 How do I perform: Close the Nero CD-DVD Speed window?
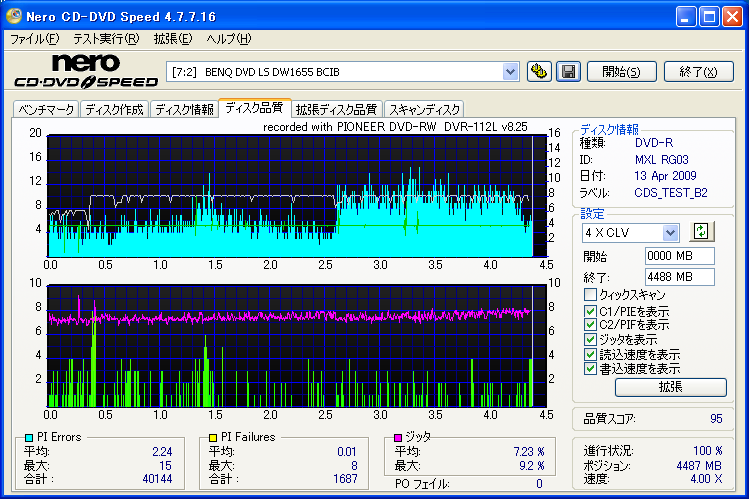tap(732, 17)
